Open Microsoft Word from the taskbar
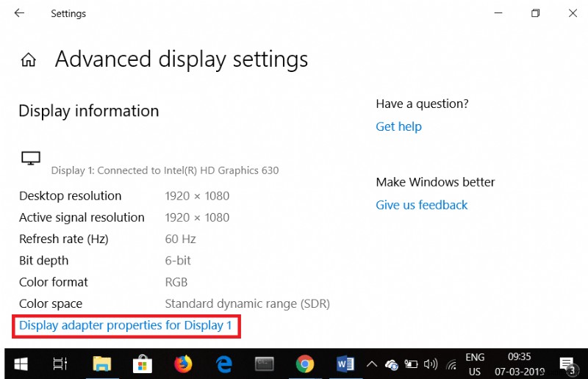Screen dimensions: 588x379 (x=345, y=364)
